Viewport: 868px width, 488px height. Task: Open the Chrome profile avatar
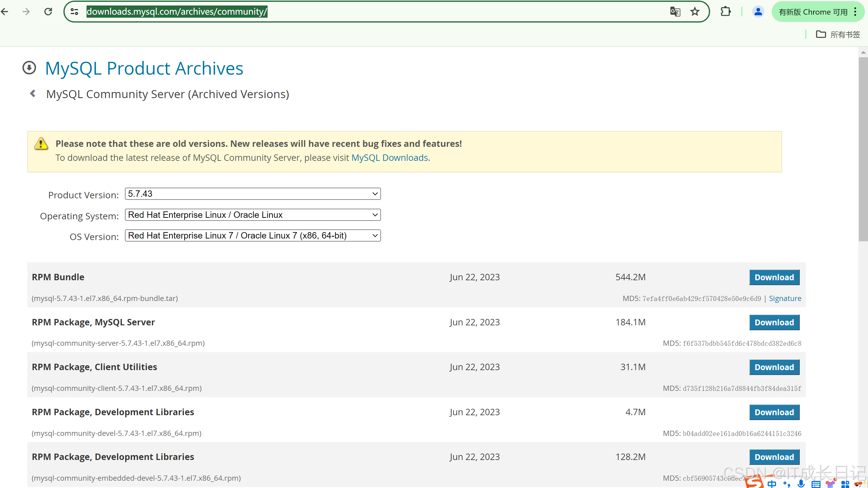[x=758, y=12]
